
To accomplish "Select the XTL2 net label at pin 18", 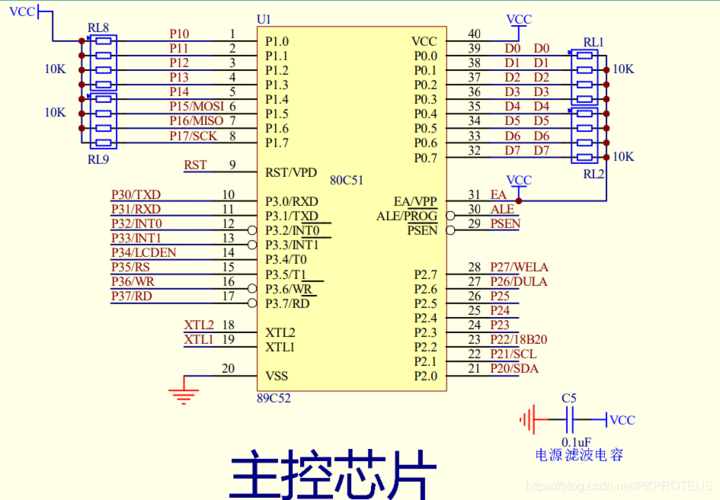I will pos(198,325).
